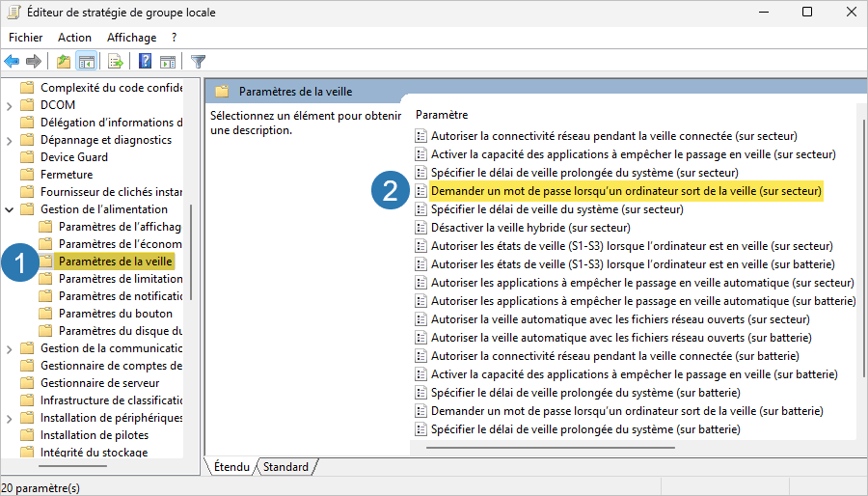Expand Dépannage et diagnostics node

click(10, 140)
